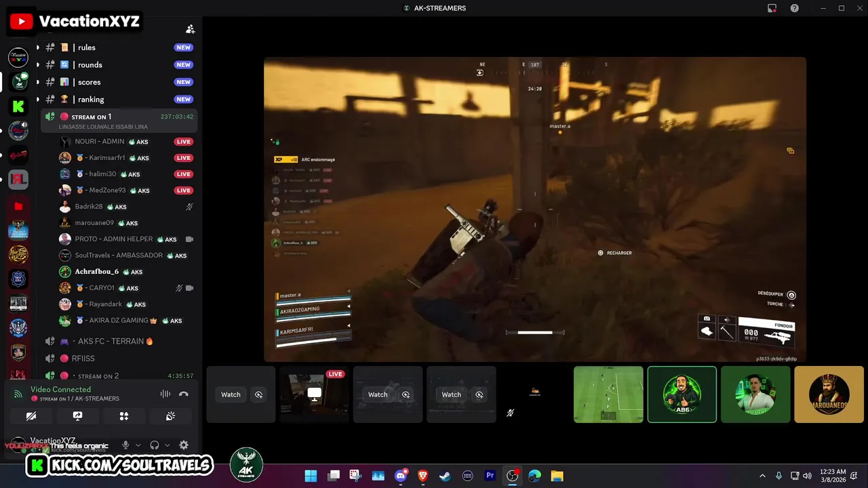Select the MARQUANE09 participant tile
The height and width of the screenshot is (488, 868).
[x=829, y=394]
